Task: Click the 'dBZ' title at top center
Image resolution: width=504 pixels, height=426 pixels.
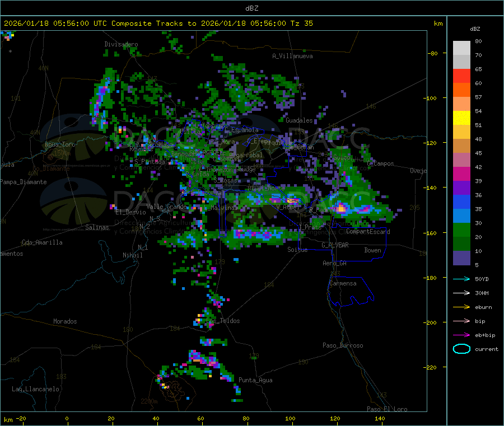Action: pyautogui.click(x=251, y=8)
